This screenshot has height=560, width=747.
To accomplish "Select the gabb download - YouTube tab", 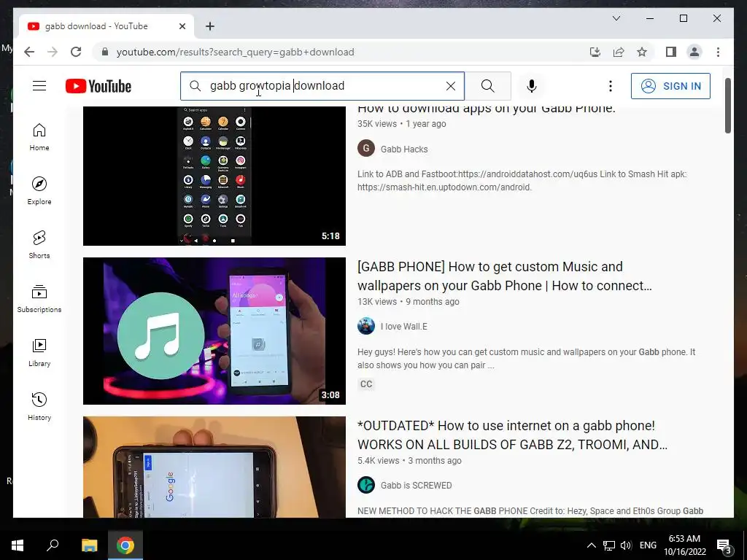I will pos(107,26).
